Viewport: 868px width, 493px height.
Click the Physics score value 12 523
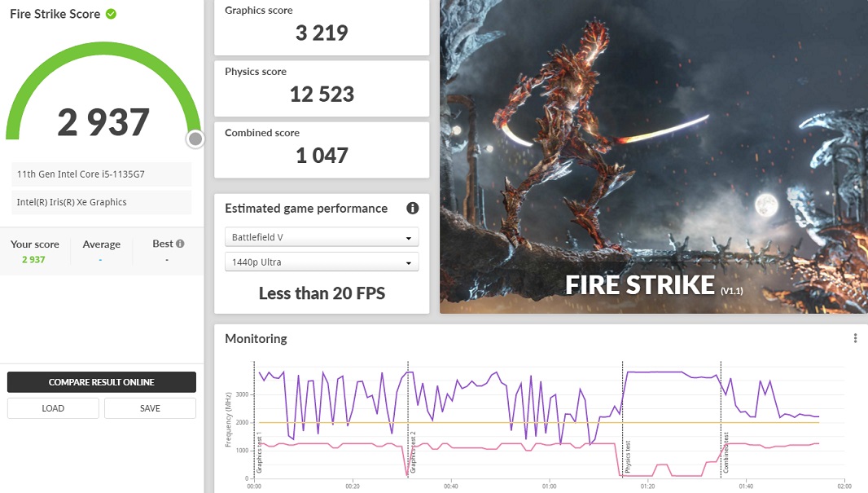pyautogui.click(x=322, y=95)
